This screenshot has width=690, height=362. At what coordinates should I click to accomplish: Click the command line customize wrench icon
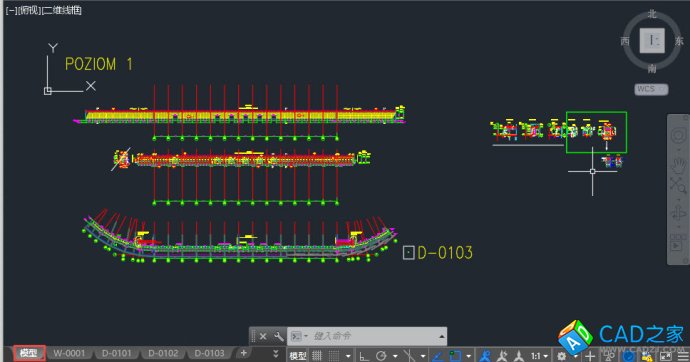tap(279, 336)
